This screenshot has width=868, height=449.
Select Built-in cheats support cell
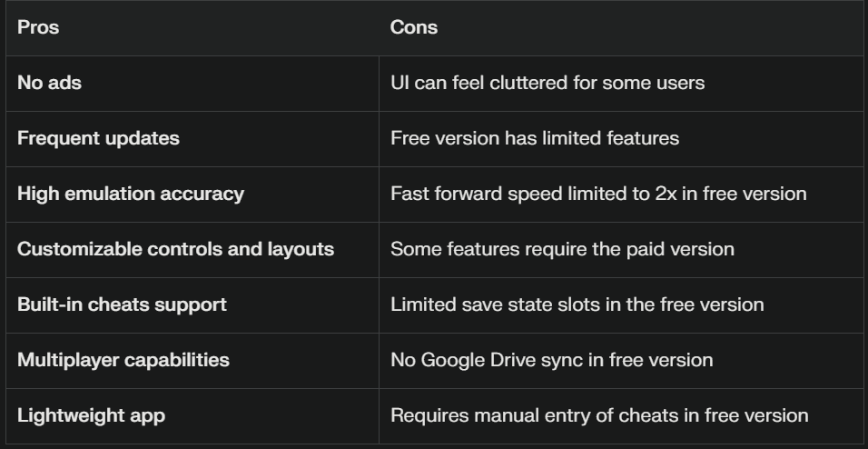point(192,304)
